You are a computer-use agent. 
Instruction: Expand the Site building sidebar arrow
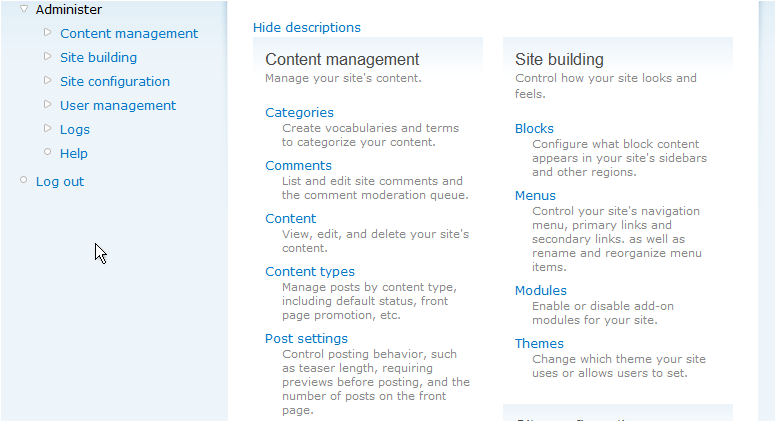(x=47, y=56)
